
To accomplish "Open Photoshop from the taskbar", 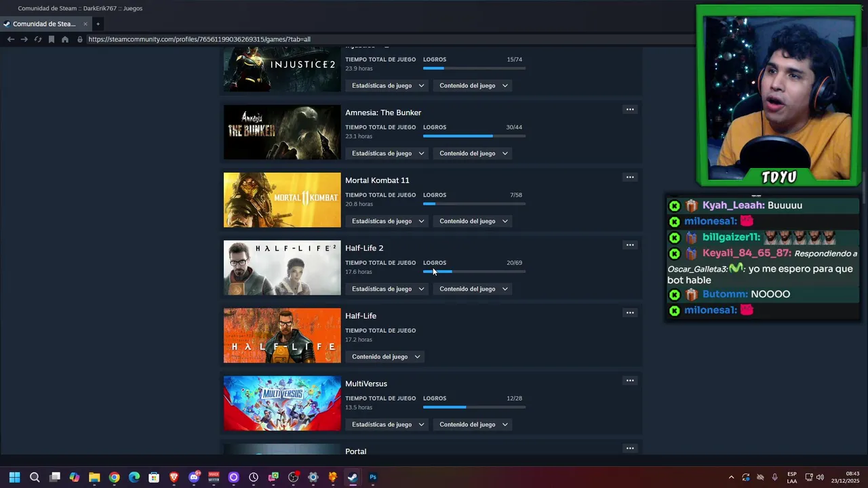I will point(373,477).
